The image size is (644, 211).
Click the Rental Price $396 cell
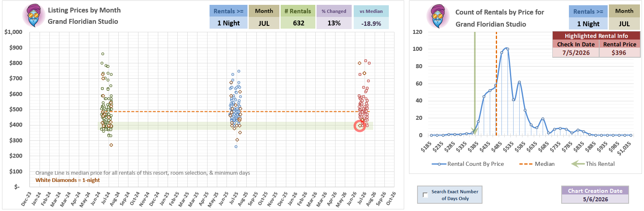[x=620, y=53]
